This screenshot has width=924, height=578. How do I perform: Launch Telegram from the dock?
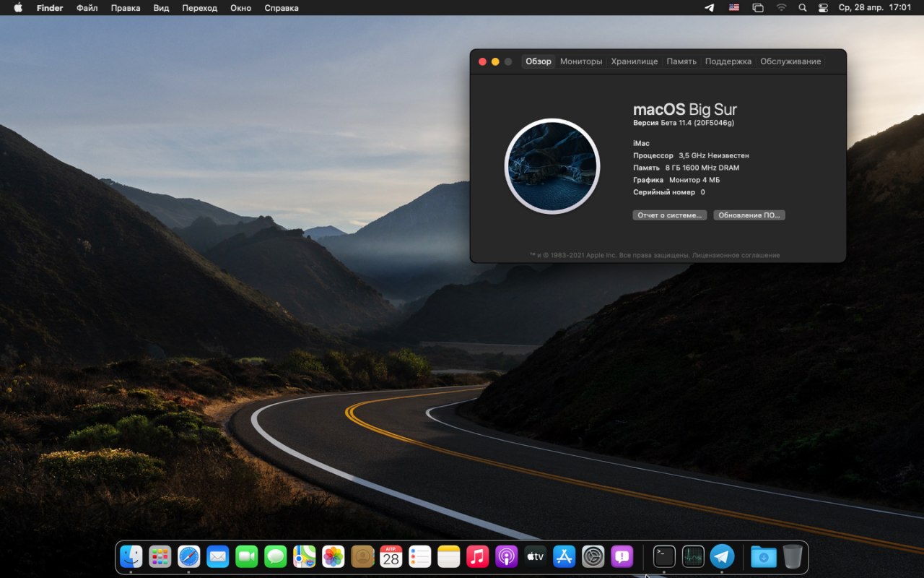pyautogui.click(x=722, y=556)
